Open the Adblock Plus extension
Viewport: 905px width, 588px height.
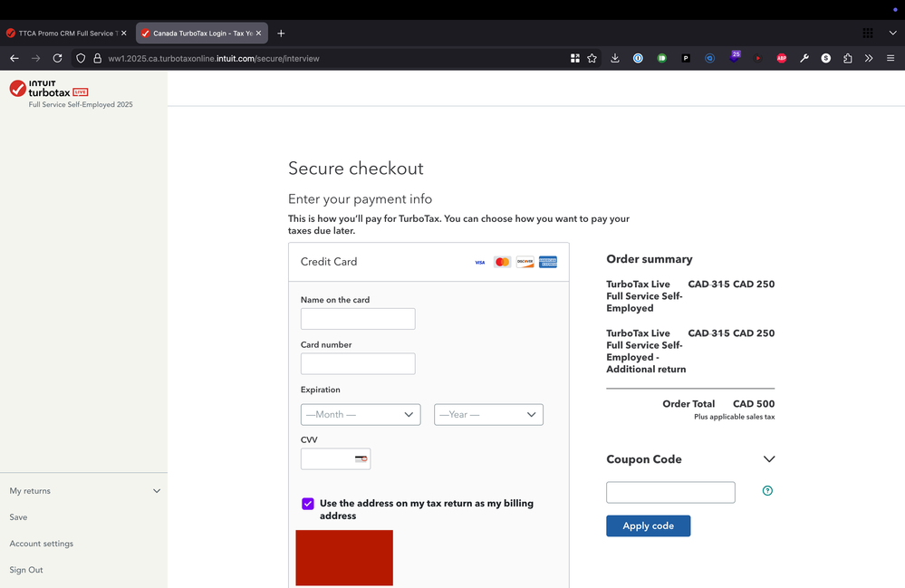tap(781, 58)
